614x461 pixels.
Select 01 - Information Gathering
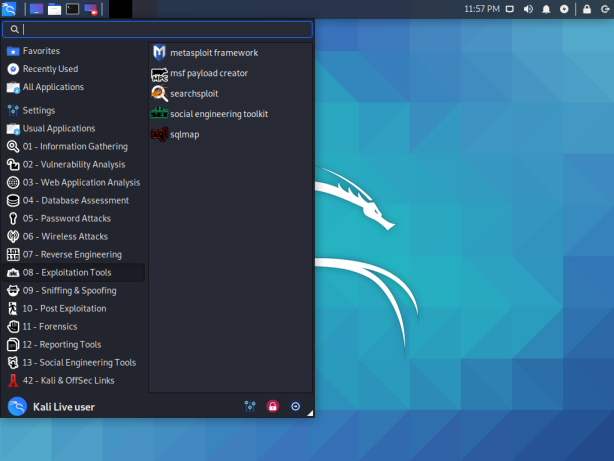pos(74,146)
